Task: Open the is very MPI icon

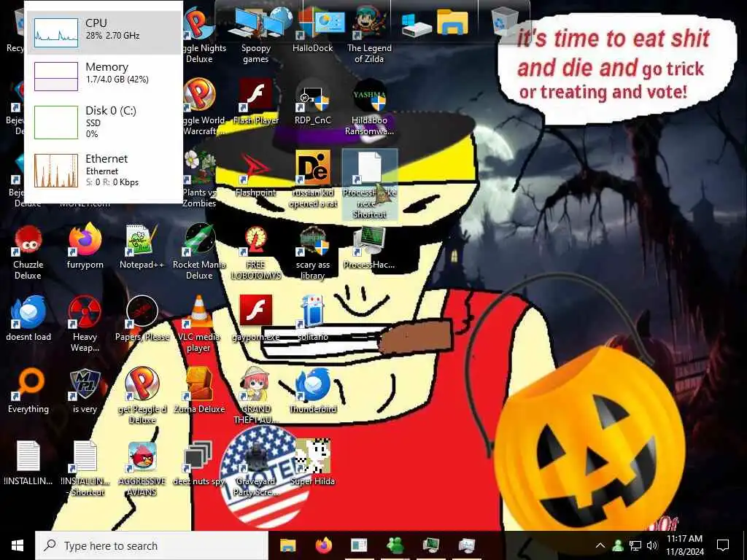Action: (x=85, y=391)
